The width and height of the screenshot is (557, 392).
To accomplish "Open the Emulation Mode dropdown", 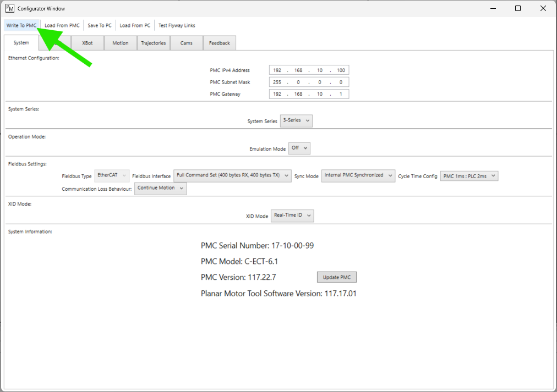I will pos(299,148).
